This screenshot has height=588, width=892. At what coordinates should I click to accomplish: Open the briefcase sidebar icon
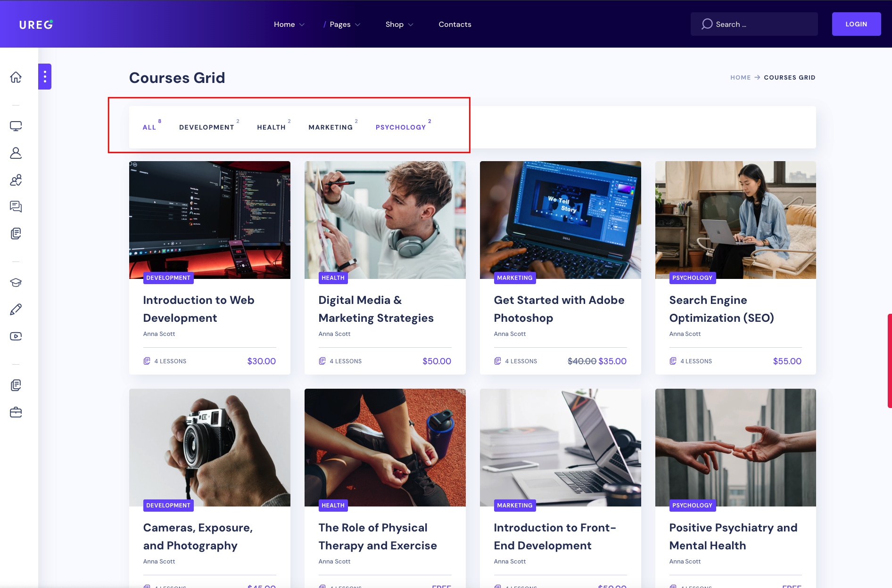tap(16, 412)
